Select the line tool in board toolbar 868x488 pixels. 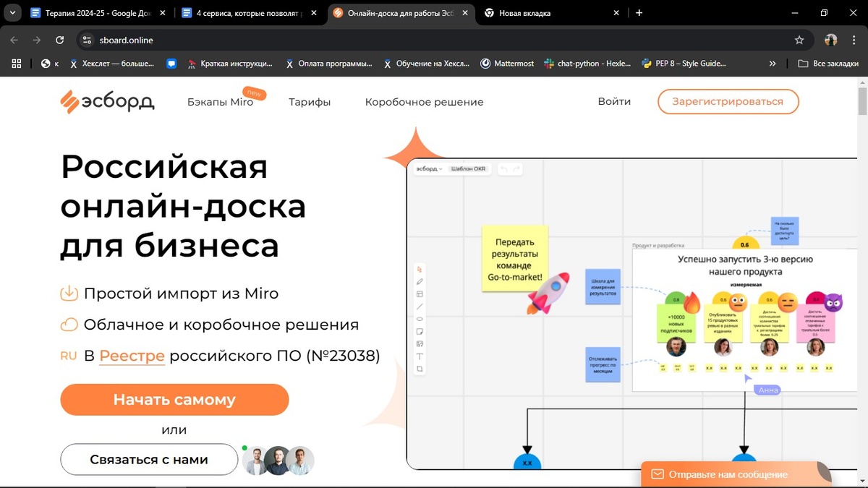420,307
